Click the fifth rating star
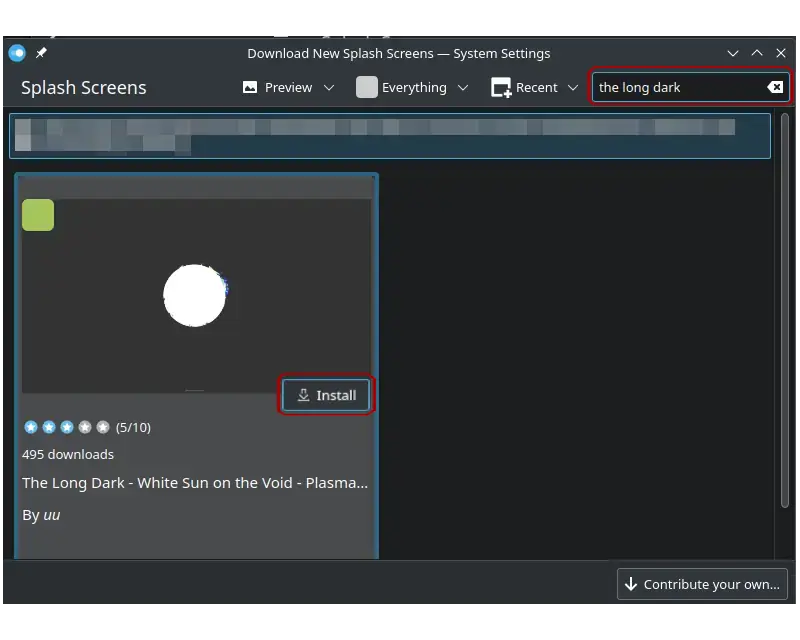This screenshot has height=640, width=800. coord(103,427)
